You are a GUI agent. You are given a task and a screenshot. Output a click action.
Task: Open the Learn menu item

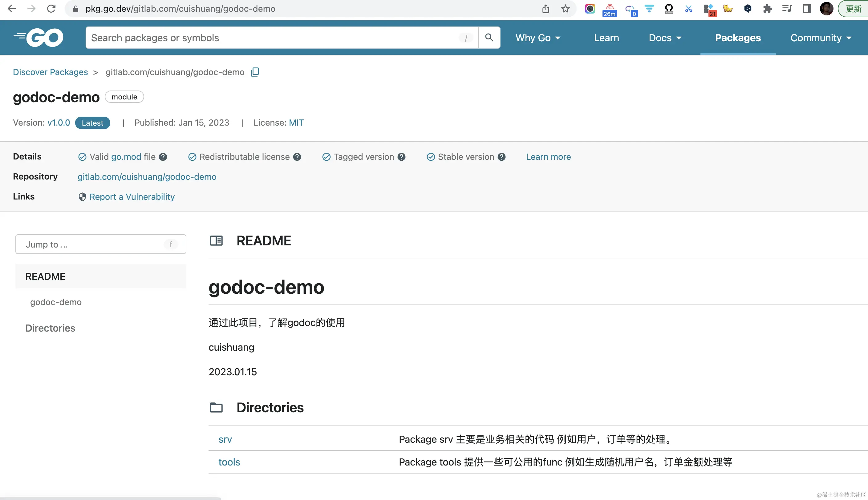point(606,38)
